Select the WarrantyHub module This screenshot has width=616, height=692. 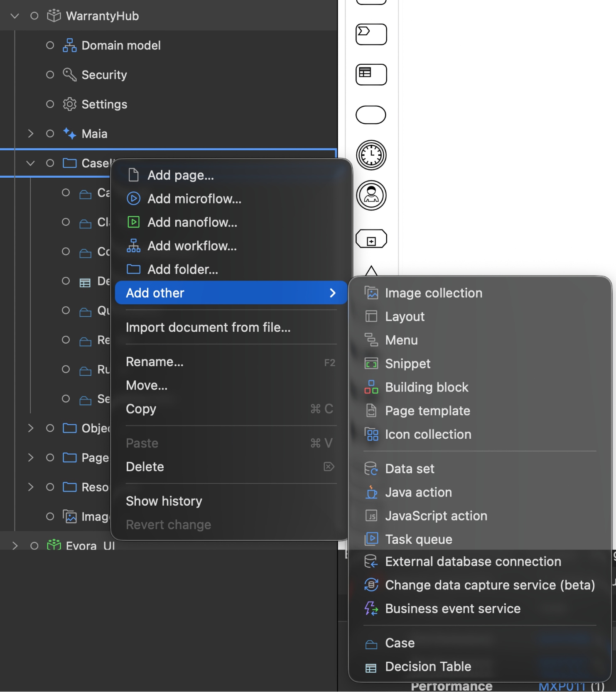102,16
